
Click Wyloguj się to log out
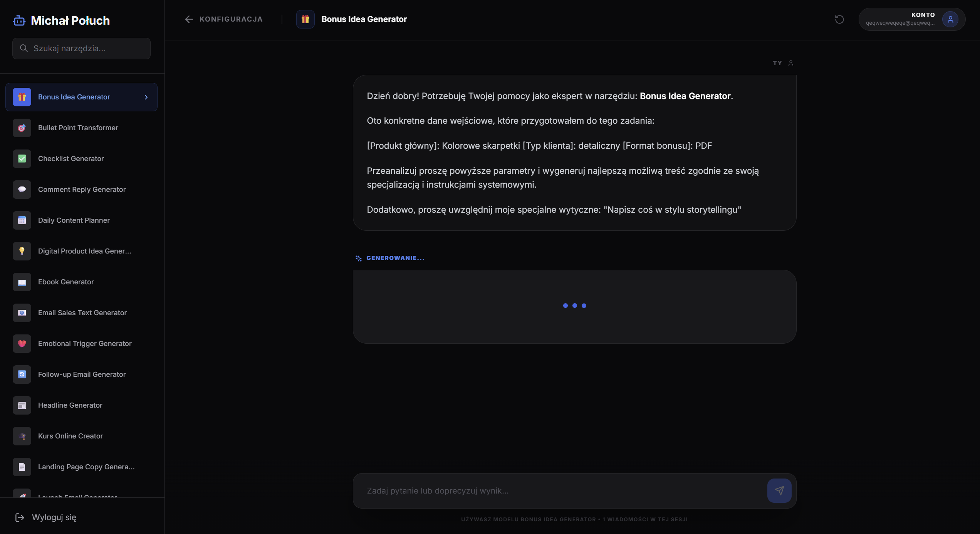pos(46,517)
